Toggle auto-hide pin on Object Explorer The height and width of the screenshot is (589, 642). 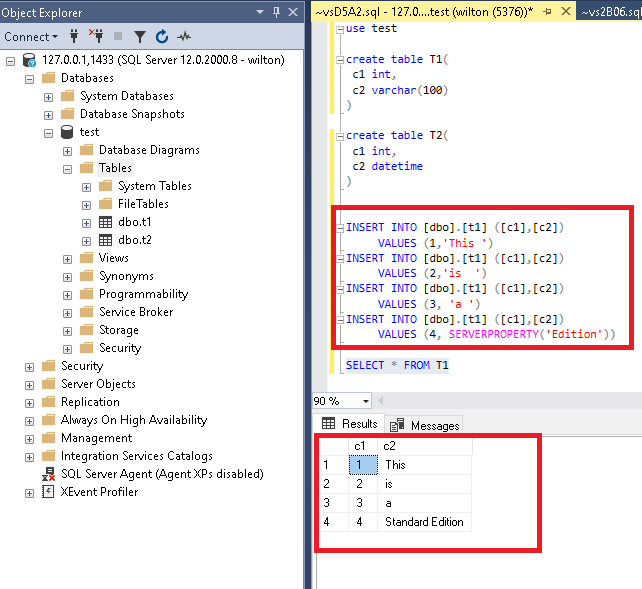276,12
